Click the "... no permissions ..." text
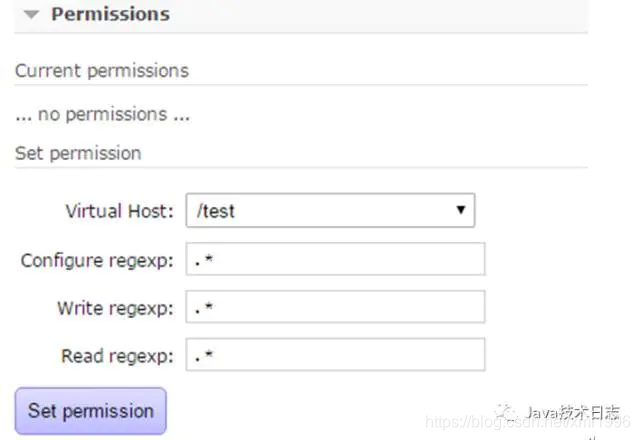Screen dimensions: 640x440 click(103, 114)
